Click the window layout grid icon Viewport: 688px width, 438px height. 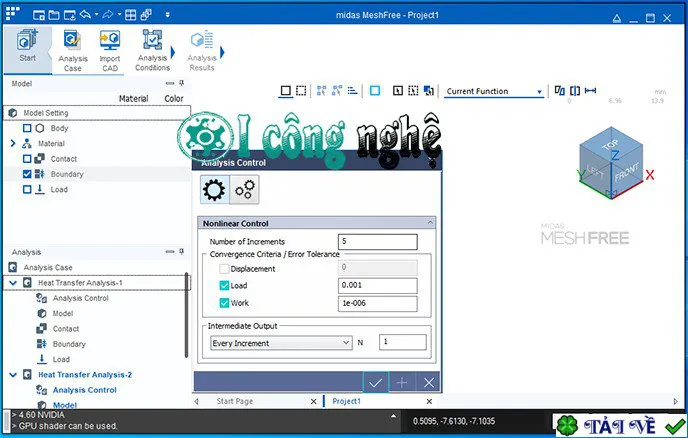130,15
